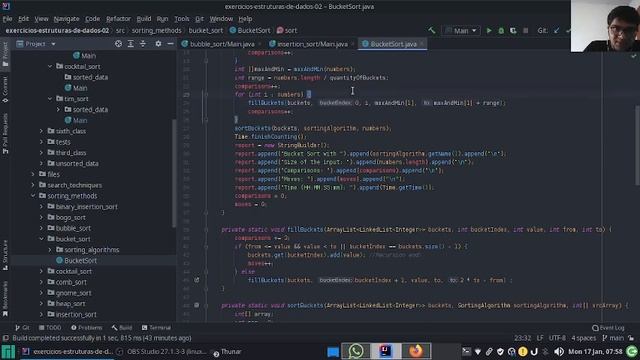
Task: Toggle the tool window bars icon in status bar
Action: 6,338
